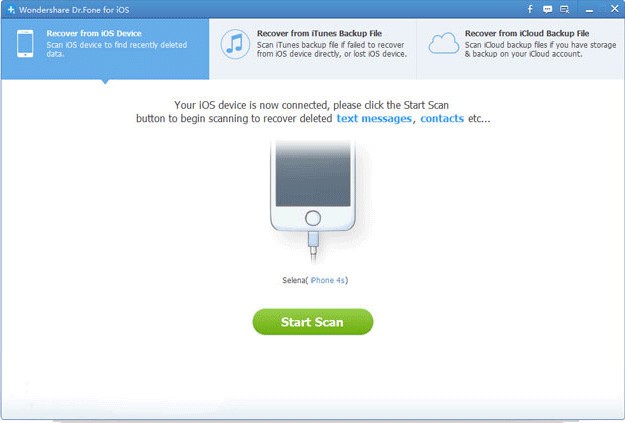Click the phone icon on iOS Device tab

click(25, 43)
